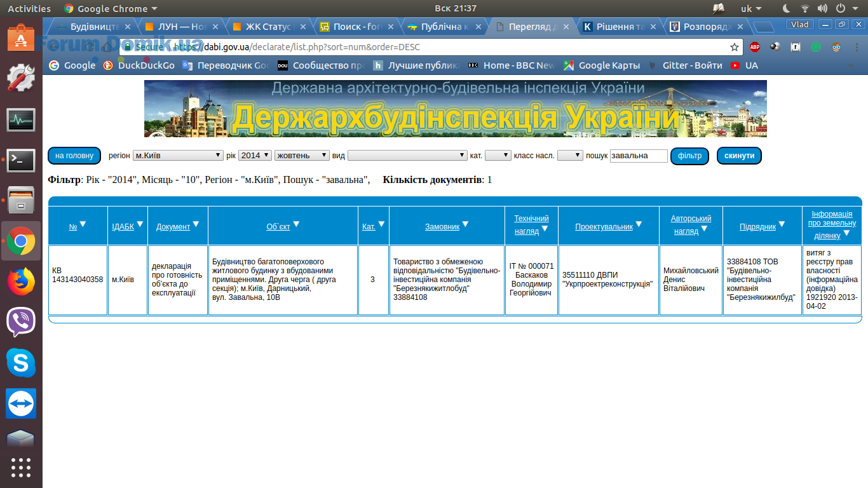The height and width of the screenshot is (488, 868).
Task: Click the green circle extension icon
Action: point(816,47)
